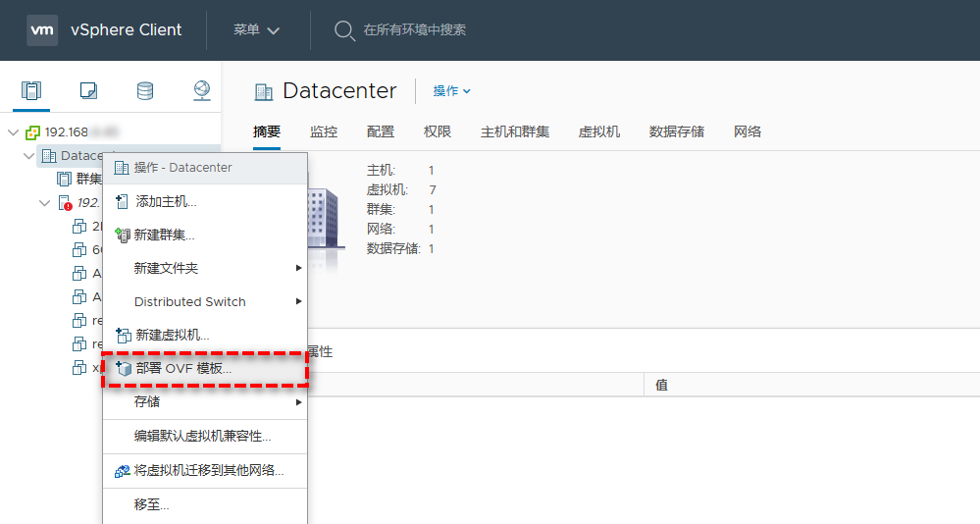
Task: Switch to the 权限 tab
Action: click(438, 131)
